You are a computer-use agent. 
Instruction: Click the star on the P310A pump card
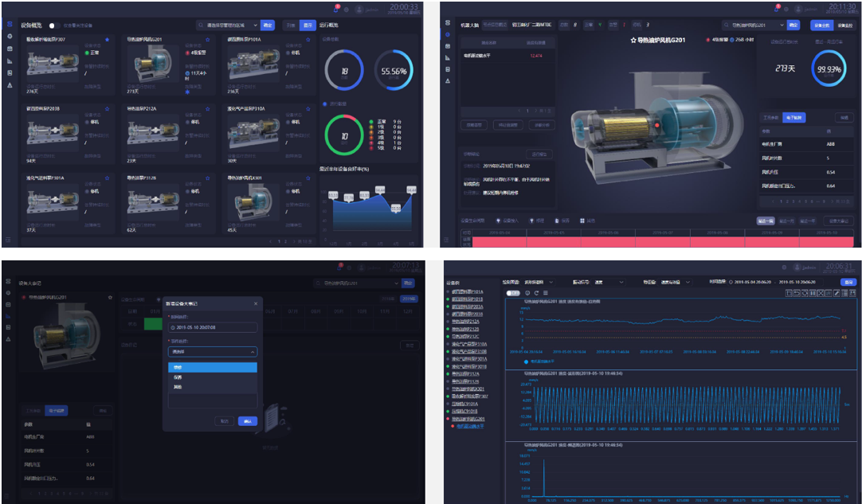[308, 109]
